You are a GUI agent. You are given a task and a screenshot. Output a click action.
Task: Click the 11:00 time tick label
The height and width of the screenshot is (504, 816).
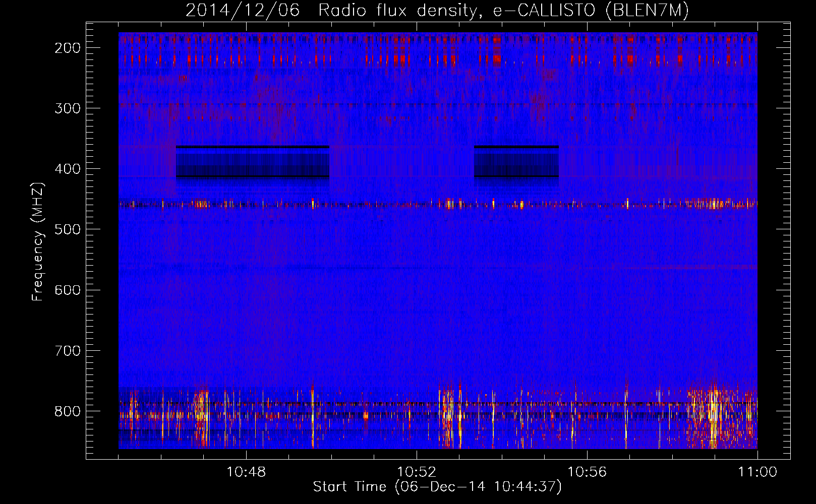pos(757,472)
